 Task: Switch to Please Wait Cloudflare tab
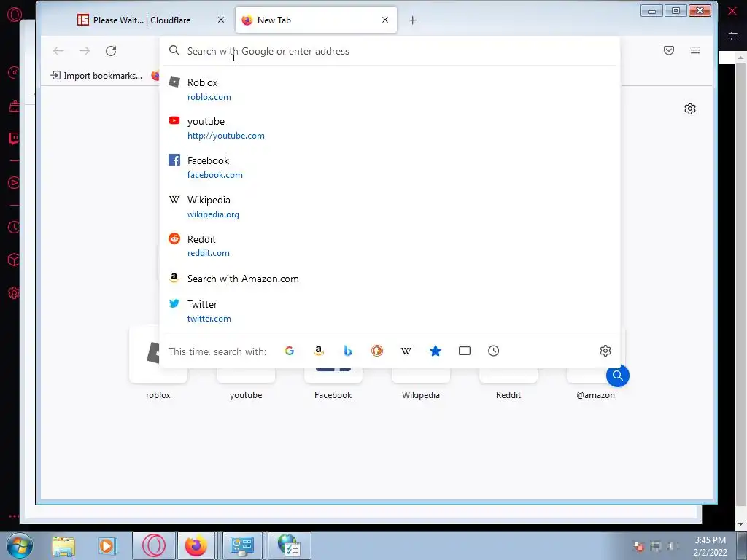[x=142, y=20]
